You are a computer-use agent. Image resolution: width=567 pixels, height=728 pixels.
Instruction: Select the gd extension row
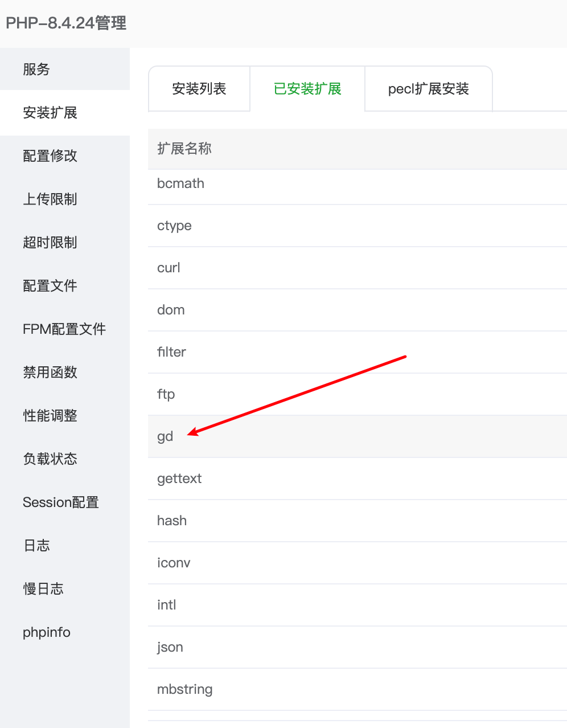click(358, 436)
